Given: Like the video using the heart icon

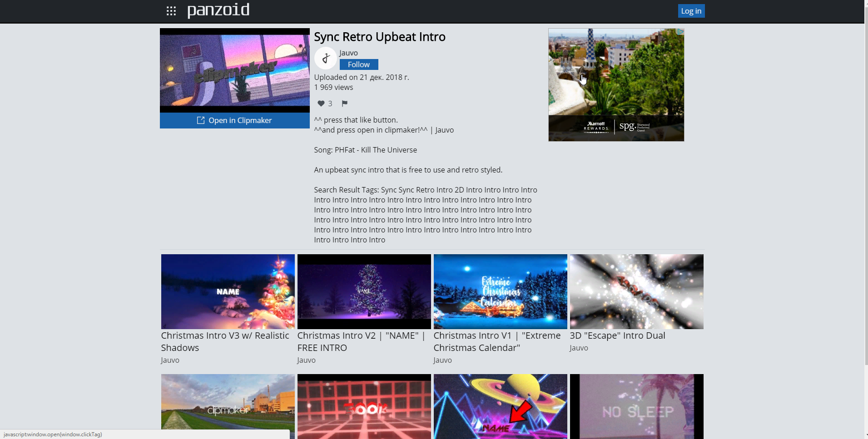Looking at the screenshot, I should (x=321, y=104).
